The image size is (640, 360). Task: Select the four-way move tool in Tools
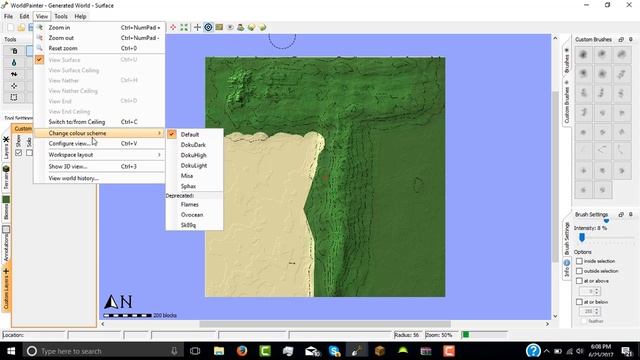[x=14, y=86]
